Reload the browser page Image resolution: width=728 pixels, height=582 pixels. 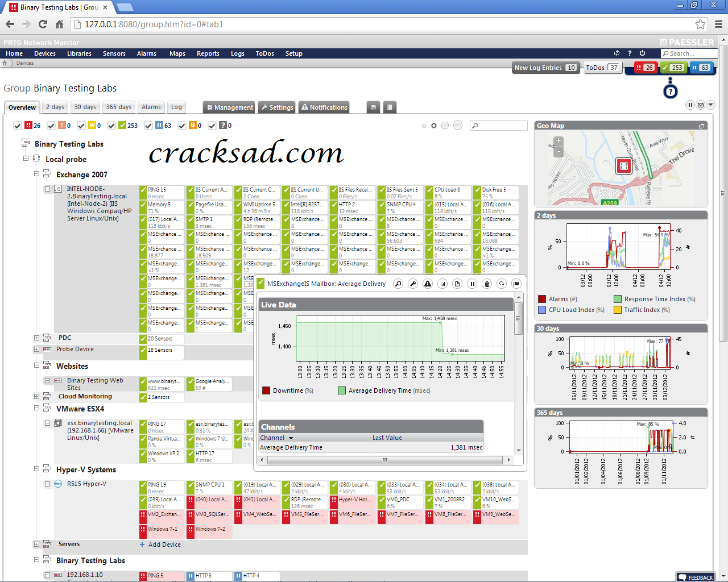click(x=43, y=24)
